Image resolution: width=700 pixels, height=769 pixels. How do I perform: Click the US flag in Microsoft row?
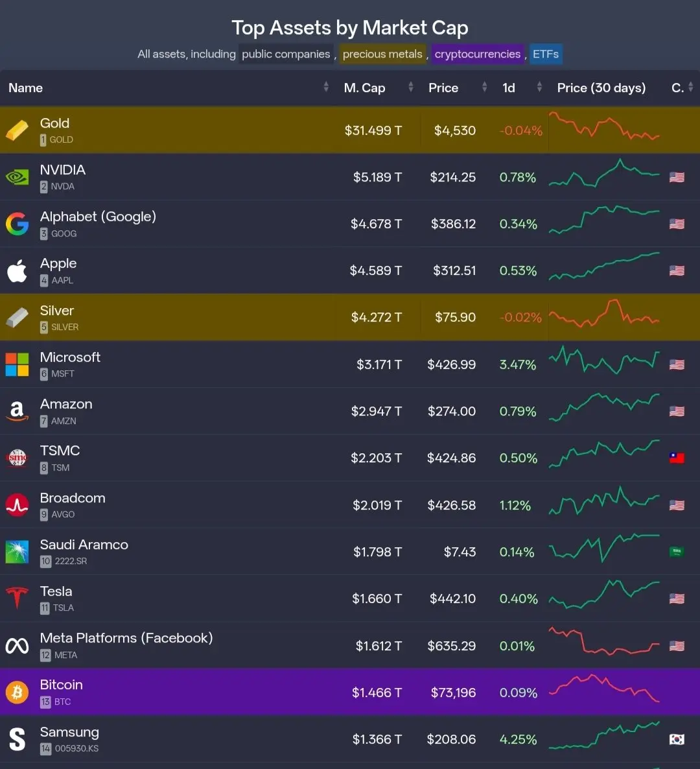pos(677,364)
